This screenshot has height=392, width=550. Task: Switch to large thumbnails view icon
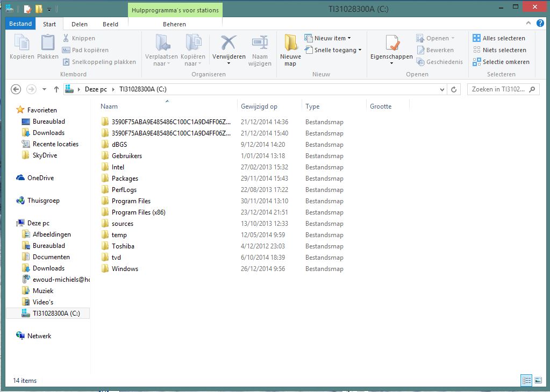pyautogui.click(x=538, y=380)
